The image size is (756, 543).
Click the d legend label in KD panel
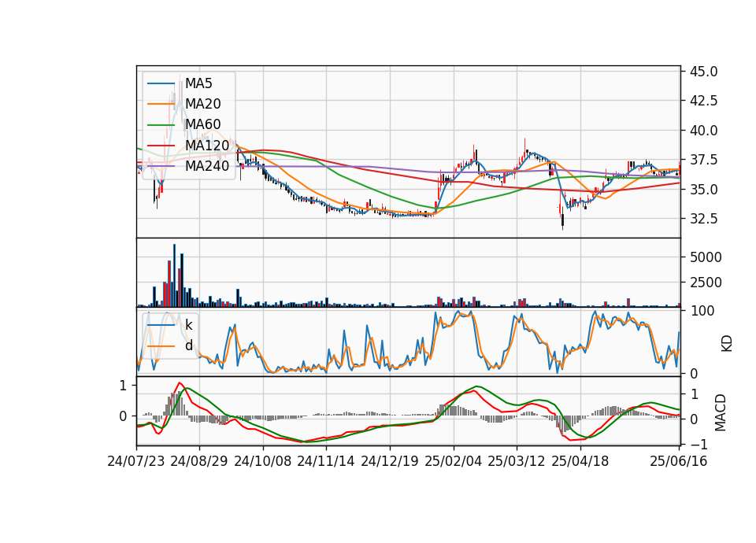[188, 345]
